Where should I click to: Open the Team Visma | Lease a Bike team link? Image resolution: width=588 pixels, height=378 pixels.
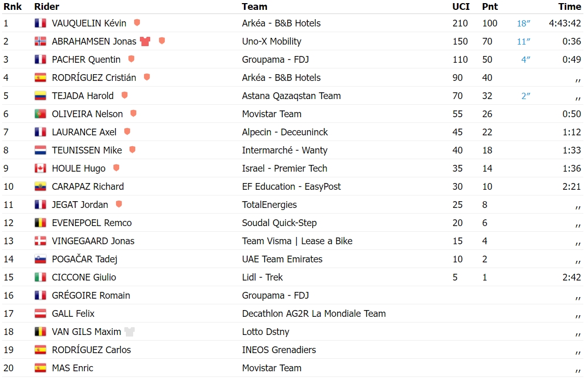[x=297, y=241]
